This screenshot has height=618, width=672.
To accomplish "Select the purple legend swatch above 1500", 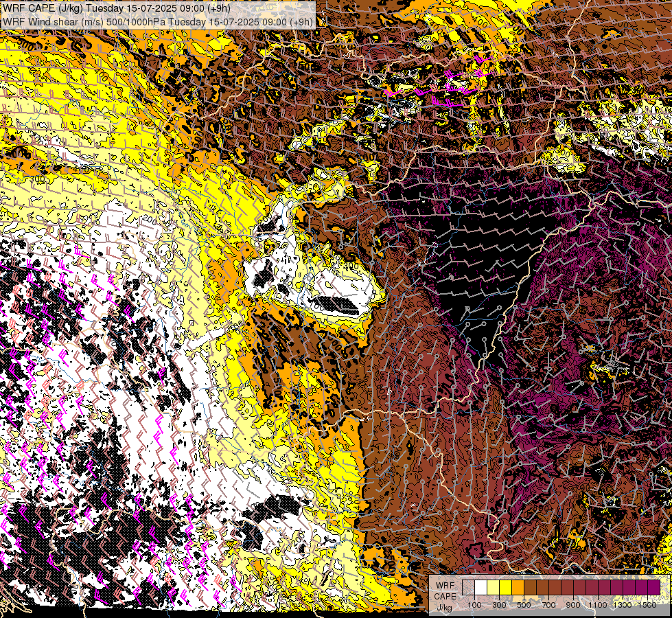I will tap(654, 587).
